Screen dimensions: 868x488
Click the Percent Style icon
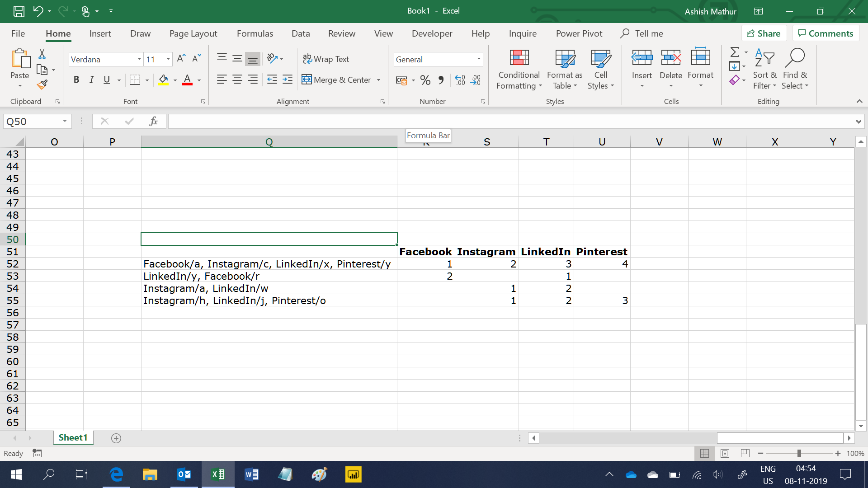pyautogui.click(x=425, y=80)
